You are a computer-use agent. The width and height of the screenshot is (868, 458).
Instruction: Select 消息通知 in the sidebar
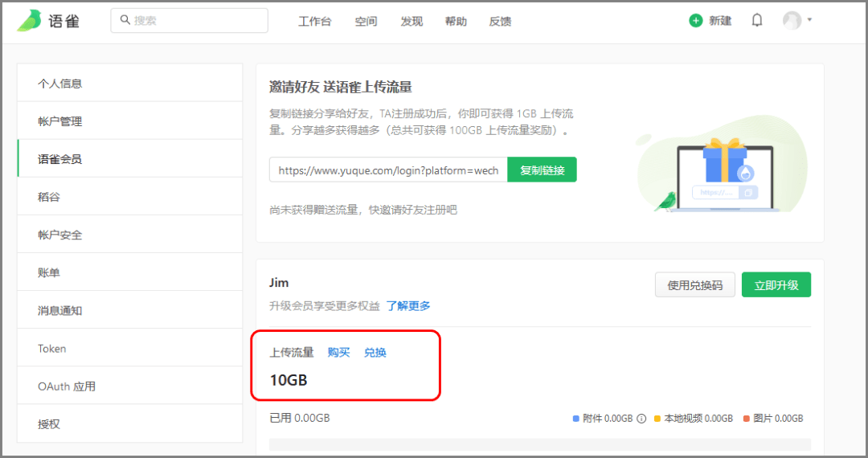coord(130,310)
